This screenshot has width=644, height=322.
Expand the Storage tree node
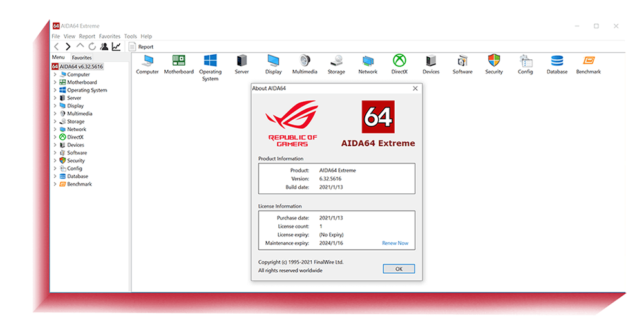[55, 122]
